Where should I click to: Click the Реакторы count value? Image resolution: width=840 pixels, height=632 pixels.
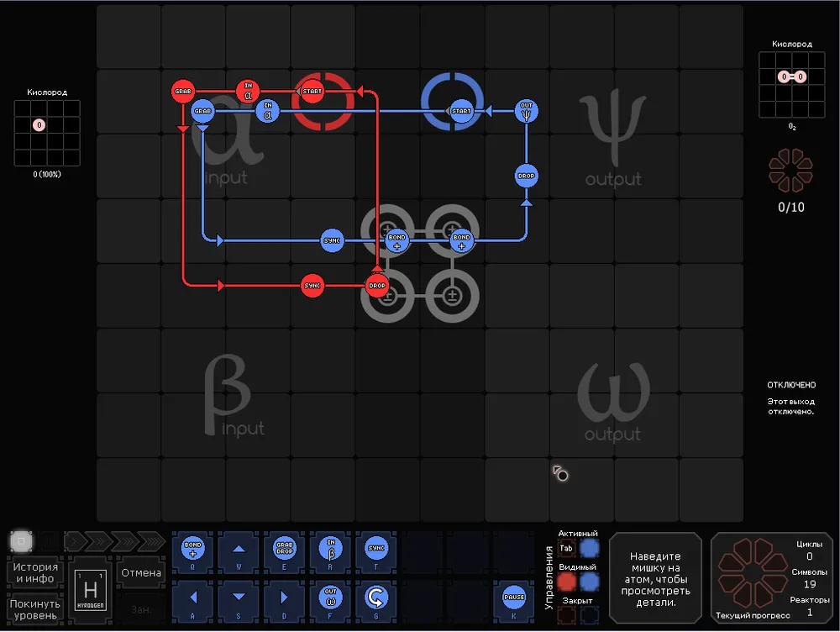(810, 612)
